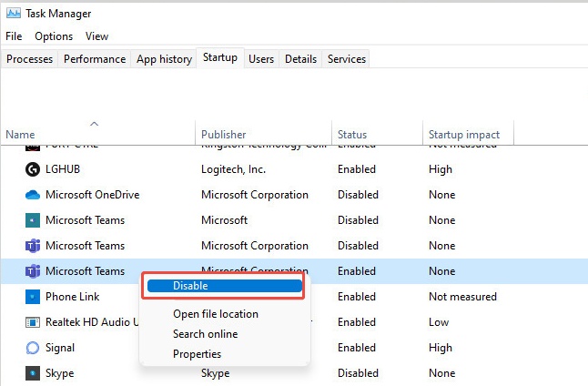Click the sort arrow above the Name column
This screenshot has height=386, width=588.
[x=94, y=124]
